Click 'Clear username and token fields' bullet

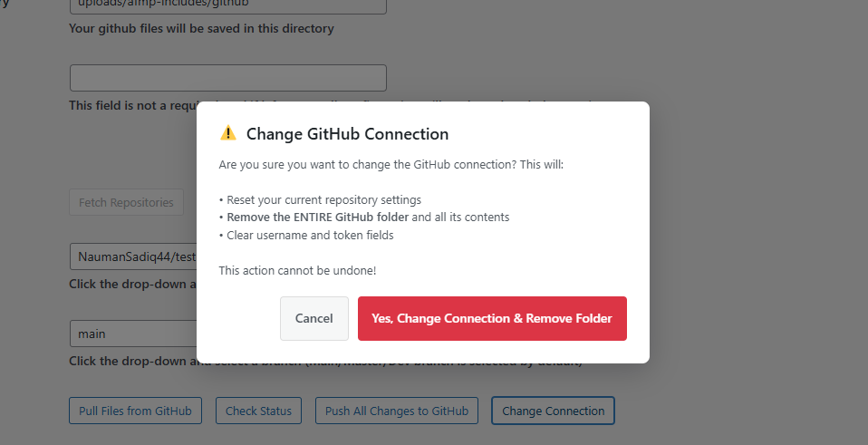click(x=309, y=236)
